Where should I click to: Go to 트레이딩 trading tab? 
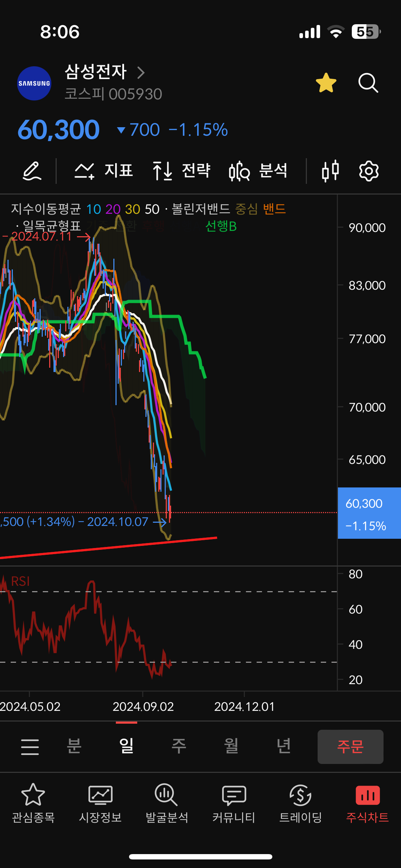click(300, 804)
